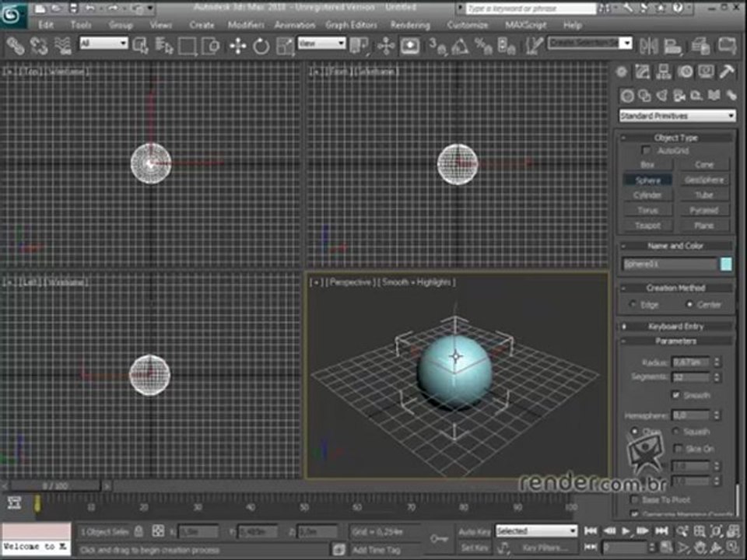747x560 pixels.
Task: Click the Mirror tool icon
Action: pyautogui.click(x=649, y=46)
